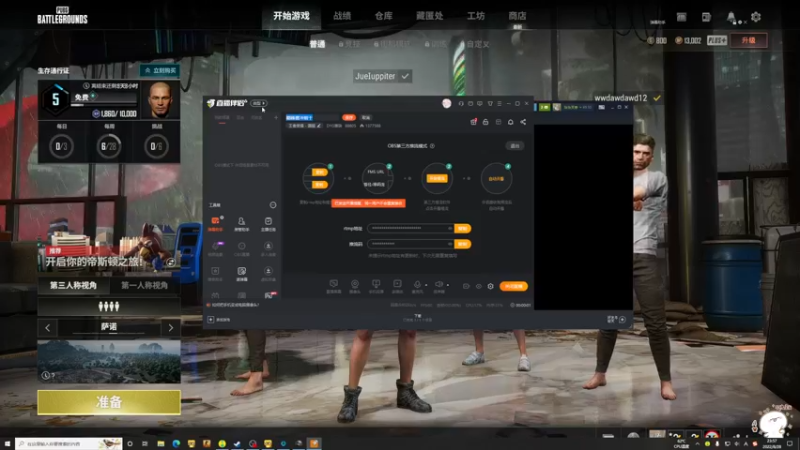Click into the stream key field

click(x=410, y=244)
